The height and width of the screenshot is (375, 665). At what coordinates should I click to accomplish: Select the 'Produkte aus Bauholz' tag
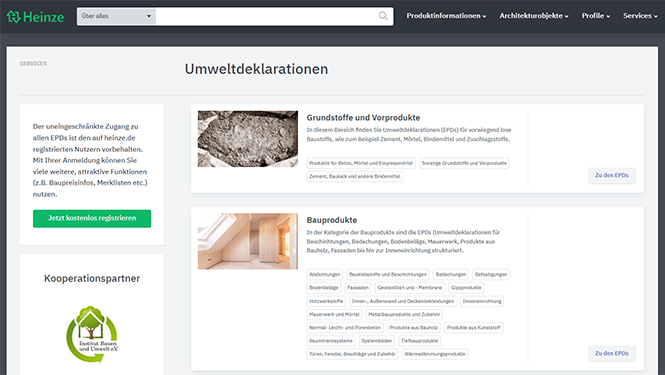414,327
